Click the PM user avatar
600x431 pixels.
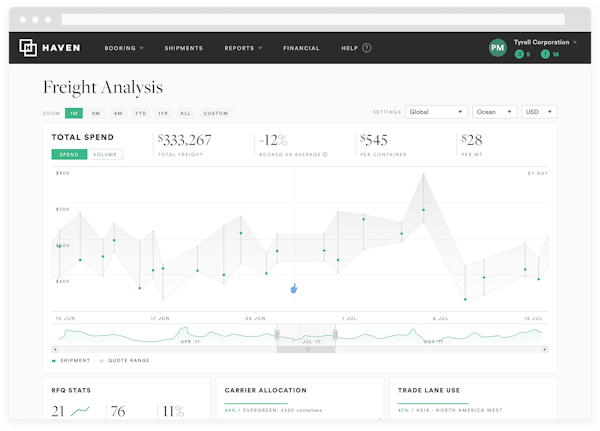click(498, 48)
